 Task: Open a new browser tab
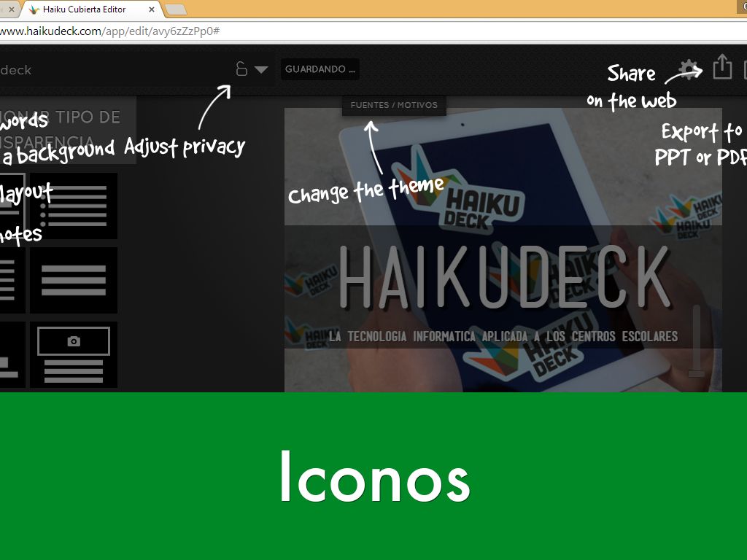[x=176, y=9]
